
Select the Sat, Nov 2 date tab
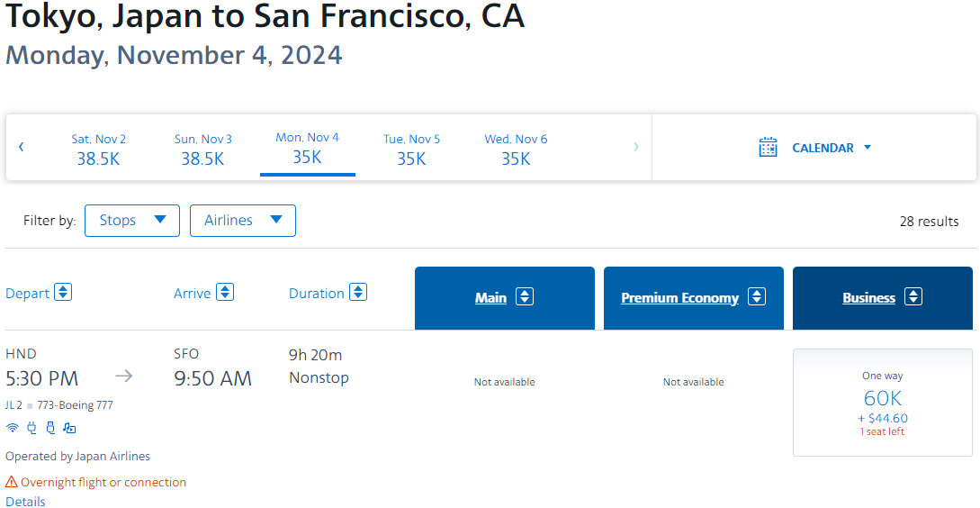(98, 149)
